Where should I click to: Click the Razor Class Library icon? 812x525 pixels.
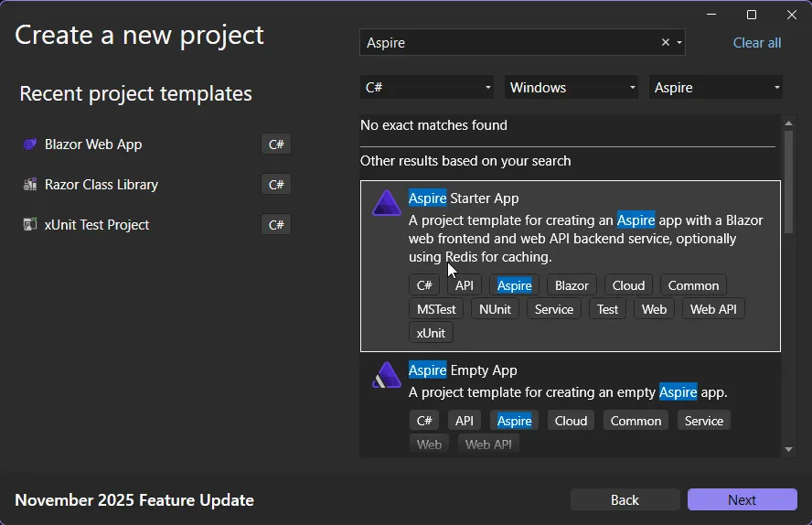[x=30, y=185]
